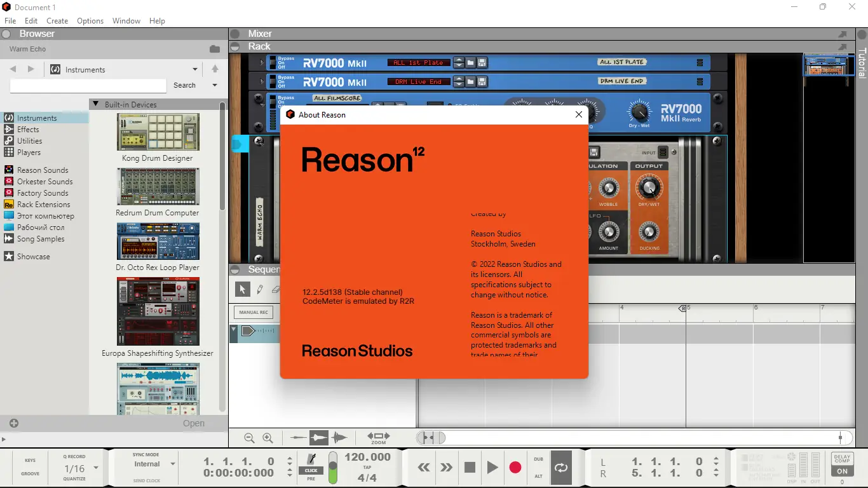Open the Create menu

[57, 21]
